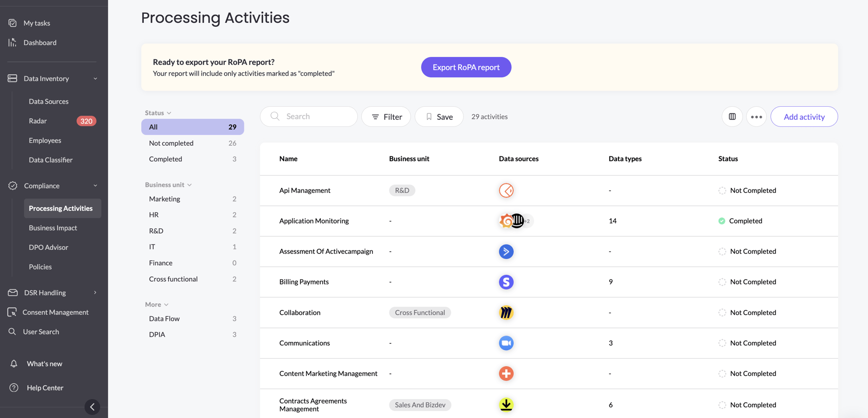Expand the DSR Handling sidebar section
The image size is (868, 418).
(x=95, y=293)
